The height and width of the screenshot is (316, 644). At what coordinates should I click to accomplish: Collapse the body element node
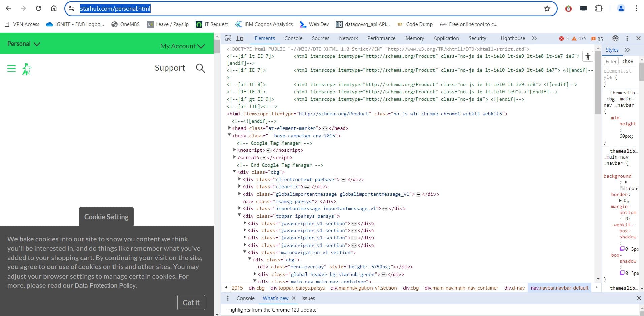(x=229, y=135)
